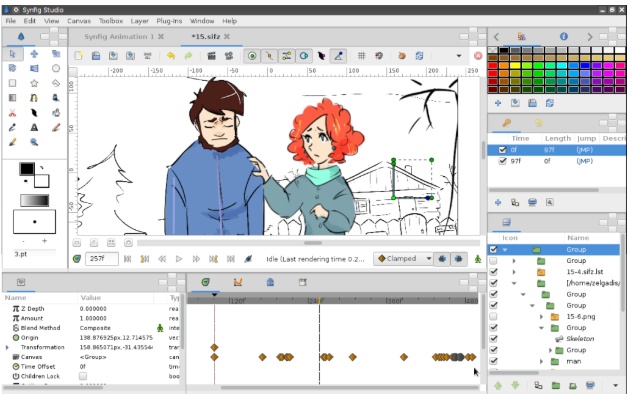
Task: Expand the man layer group
Action: point(542,361)
